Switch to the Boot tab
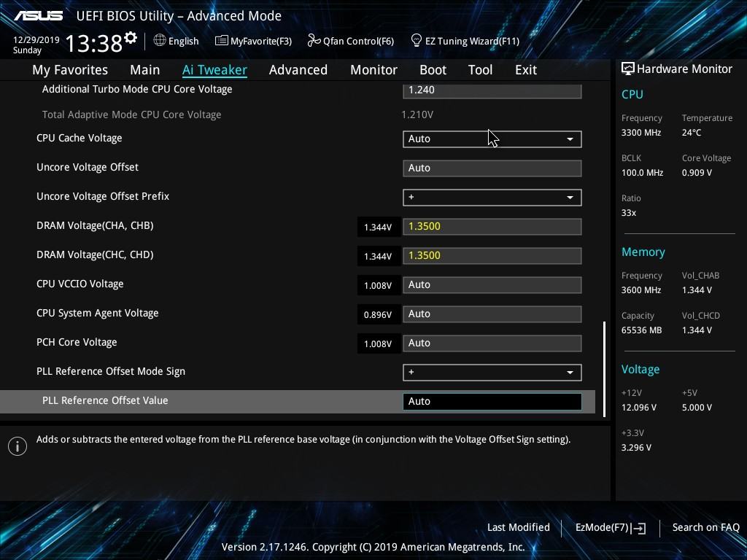 [x=433, y=70]
